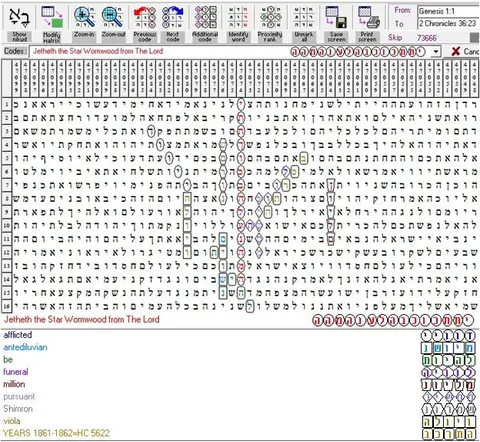
Task: Select matrix row number 1
Action: [7, 104]
